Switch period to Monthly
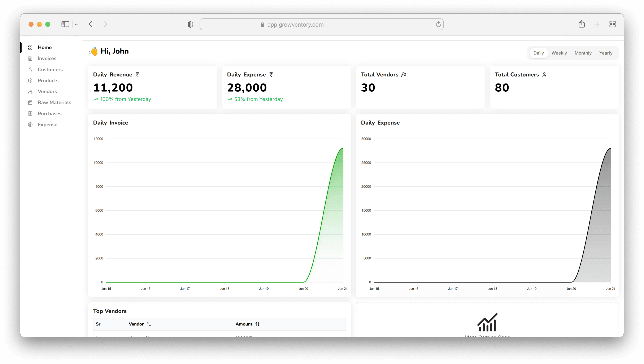This screenshot has height=364, width=644. [x=583, y=53]
